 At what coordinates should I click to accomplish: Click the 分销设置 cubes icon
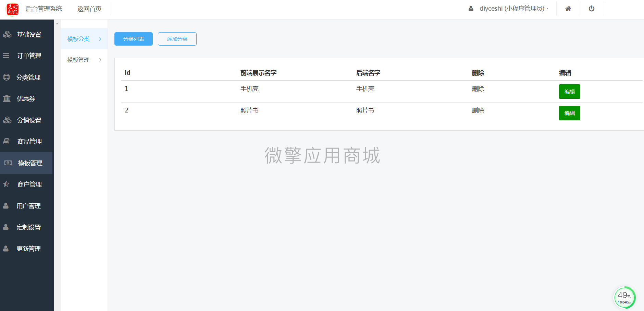[x=7, y=120]
